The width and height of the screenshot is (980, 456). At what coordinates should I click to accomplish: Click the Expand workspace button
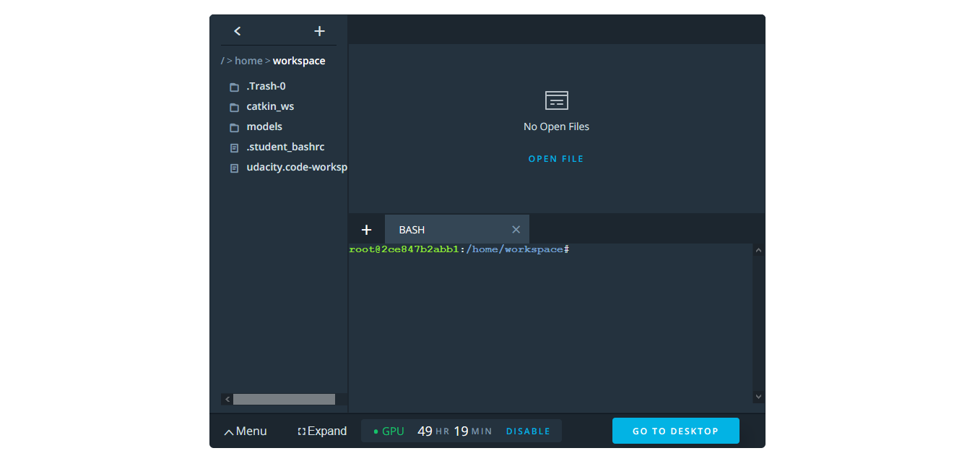[322, 431]
